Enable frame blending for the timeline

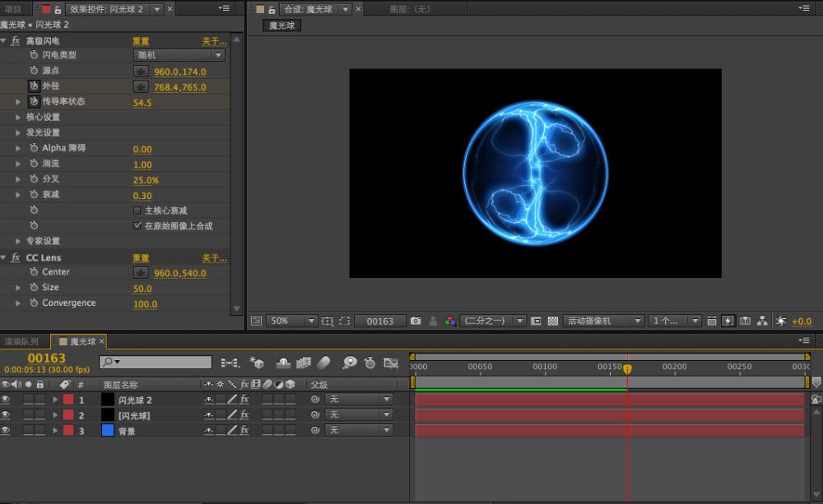[x=304, y=363]
